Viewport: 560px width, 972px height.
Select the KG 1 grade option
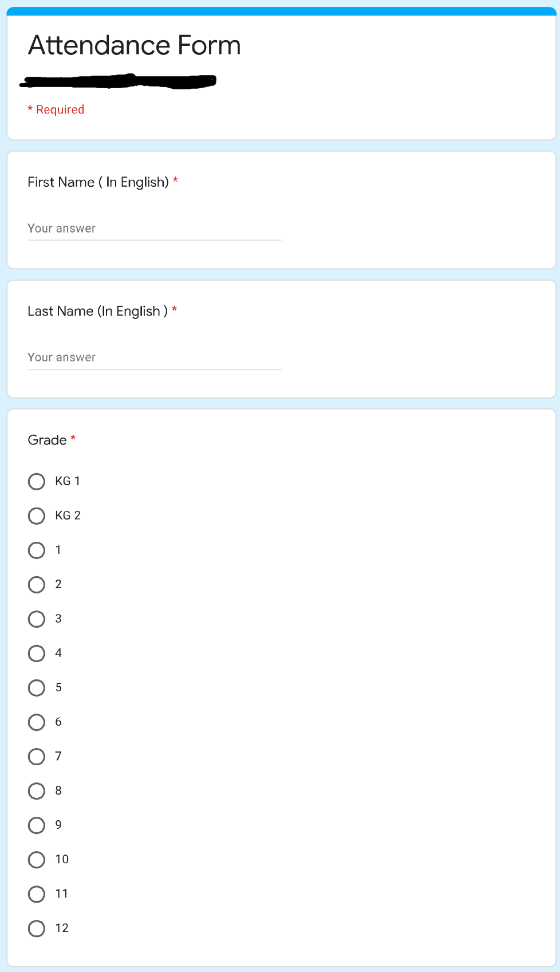click(37, 481)
